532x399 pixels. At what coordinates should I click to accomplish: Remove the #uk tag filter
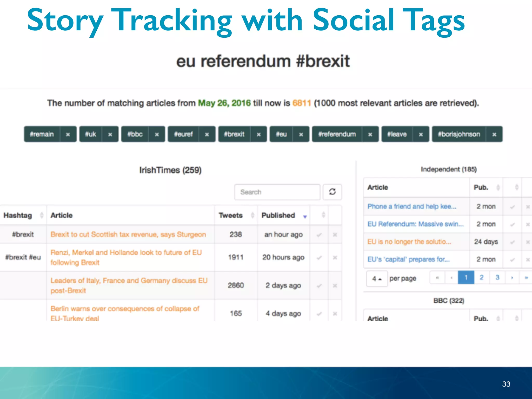coord(110,134)
